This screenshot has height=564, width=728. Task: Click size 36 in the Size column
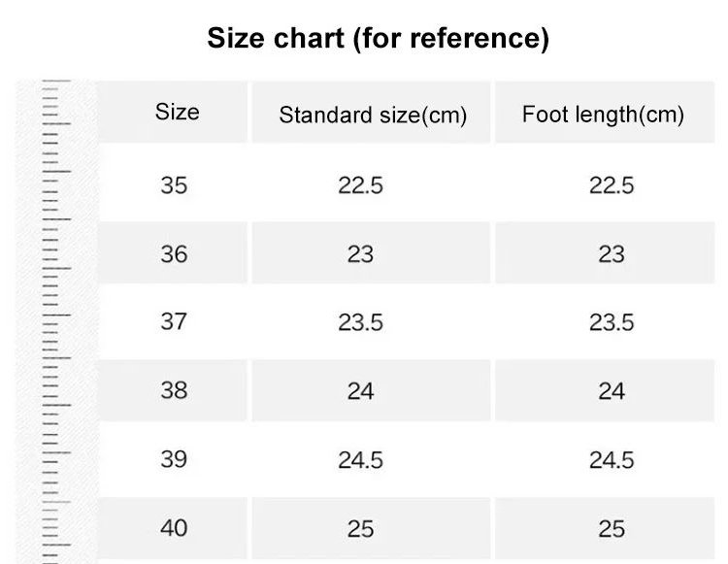(175, 253)
